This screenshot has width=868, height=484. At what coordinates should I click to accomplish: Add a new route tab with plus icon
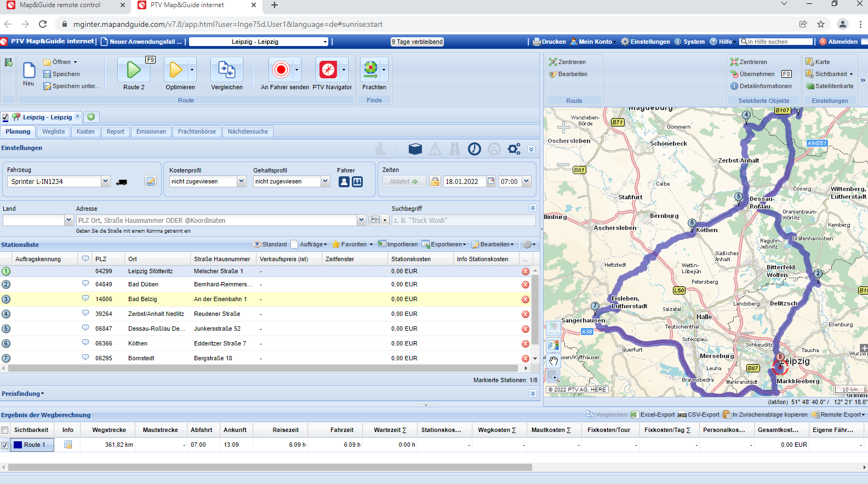92,117
